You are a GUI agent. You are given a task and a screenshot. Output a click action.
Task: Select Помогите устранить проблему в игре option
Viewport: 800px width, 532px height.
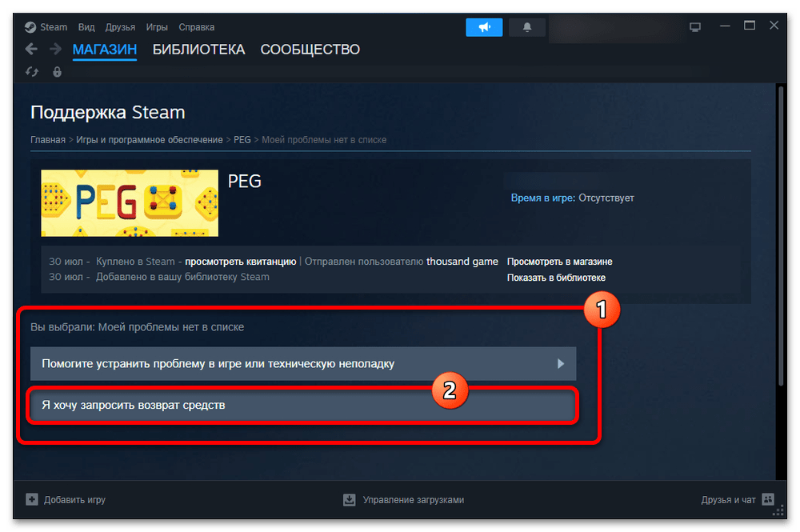coord(303,364)
